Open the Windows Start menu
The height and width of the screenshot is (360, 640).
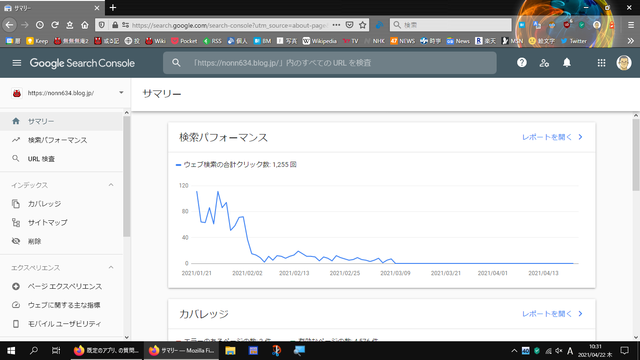(11, 351)
